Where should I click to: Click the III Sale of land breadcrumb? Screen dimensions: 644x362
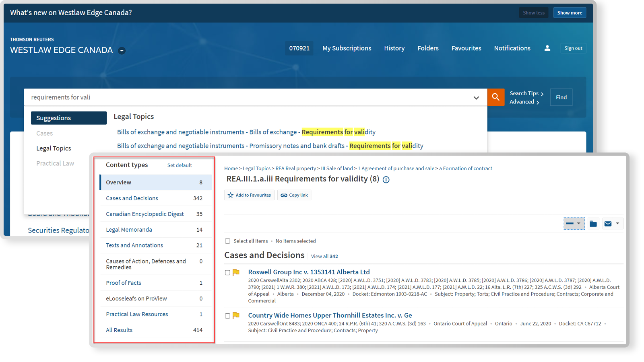336,169
